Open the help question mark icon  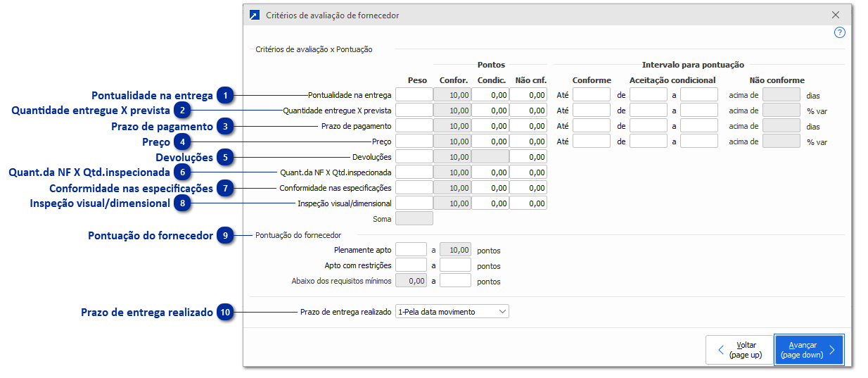pos(839,32)
